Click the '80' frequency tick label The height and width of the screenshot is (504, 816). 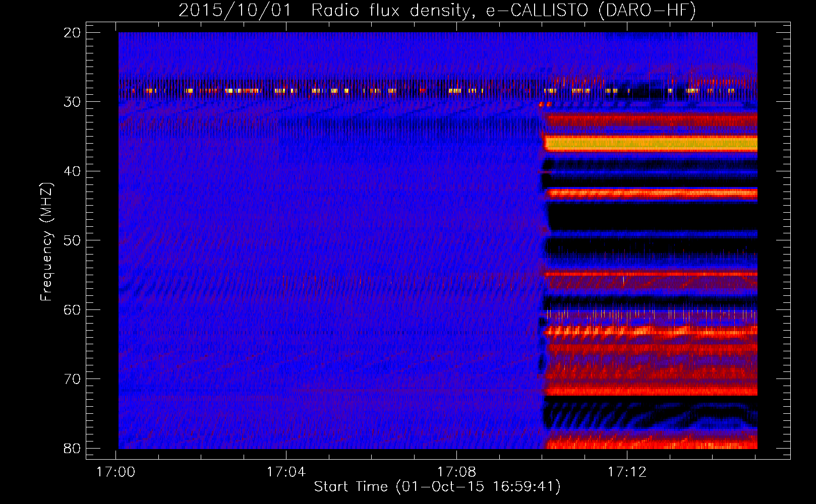point(72,448)
